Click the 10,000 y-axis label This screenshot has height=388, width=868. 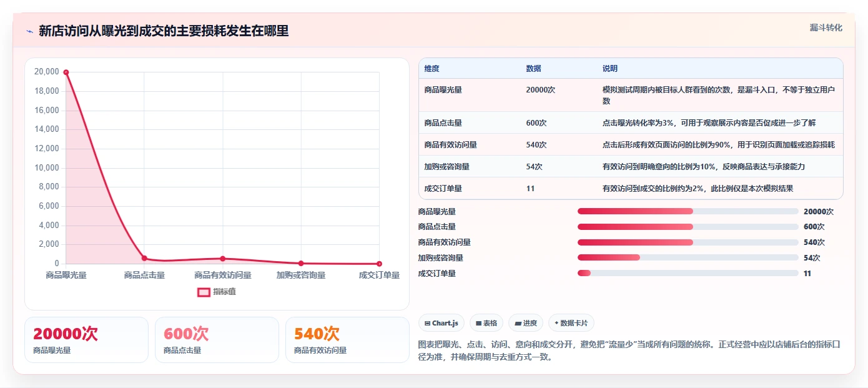46,168
